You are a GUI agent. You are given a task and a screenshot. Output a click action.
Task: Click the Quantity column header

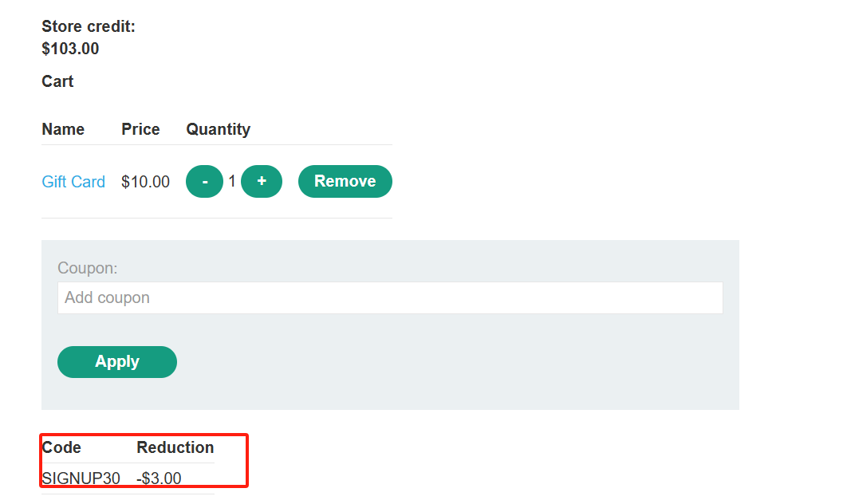[219, 129]
